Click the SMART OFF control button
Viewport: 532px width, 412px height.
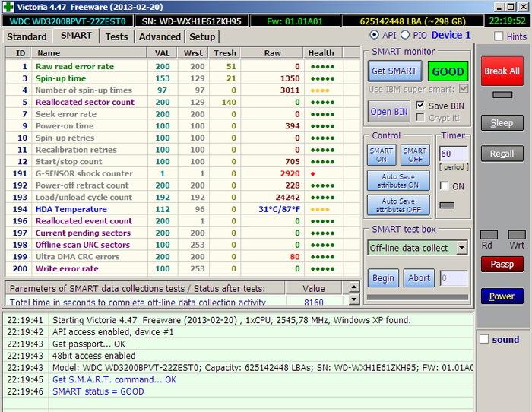click(x=415, y=154)
